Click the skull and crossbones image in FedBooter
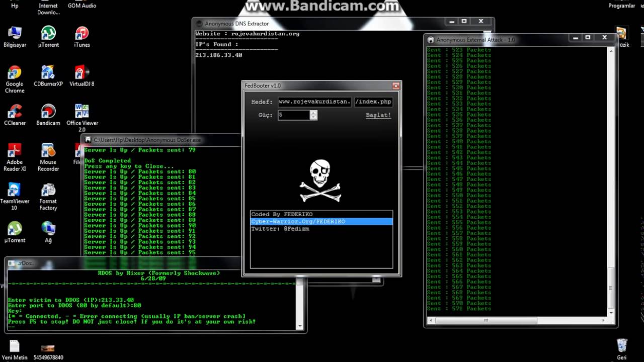Image resolution: width=644 pixels, height=362 pixels. click(x=321, y=181)
